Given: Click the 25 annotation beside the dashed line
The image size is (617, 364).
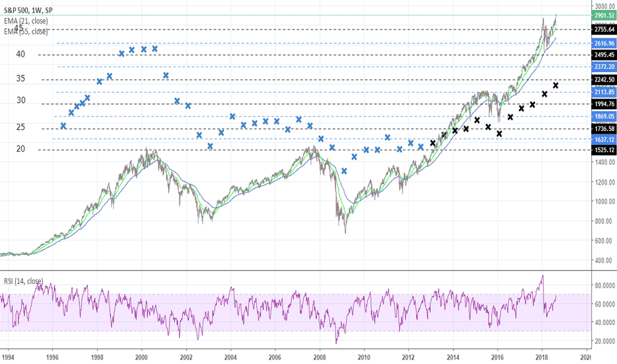Looking at the screenshot, I should click(21, 127).
